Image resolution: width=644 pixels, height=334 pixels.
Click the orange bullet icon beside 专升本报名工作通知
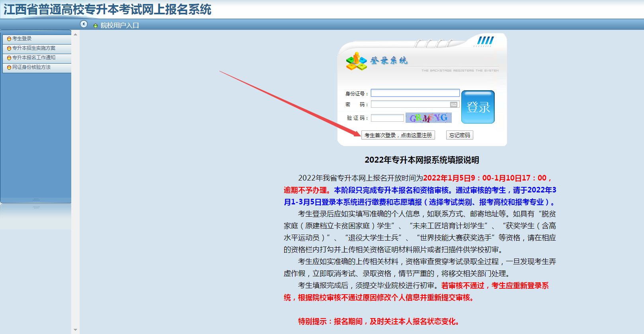point(9,58)
